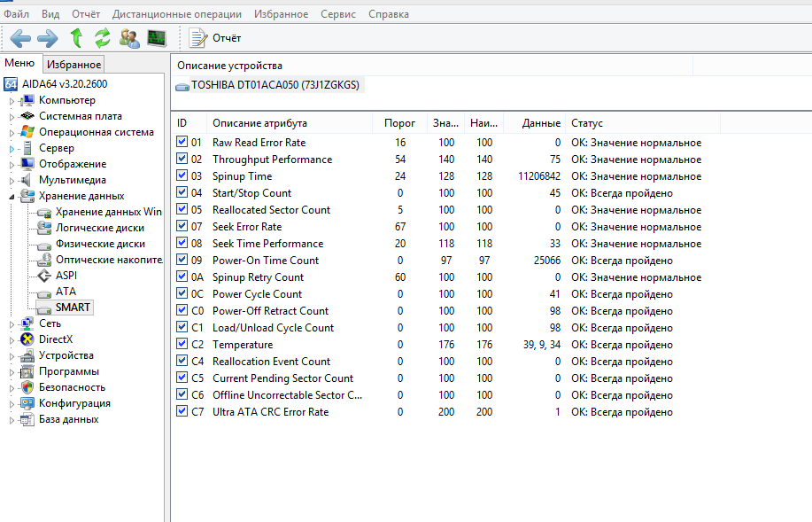Click the Данные column header
Viewport: 812px width, 522px height.
(x=541, y=123)
